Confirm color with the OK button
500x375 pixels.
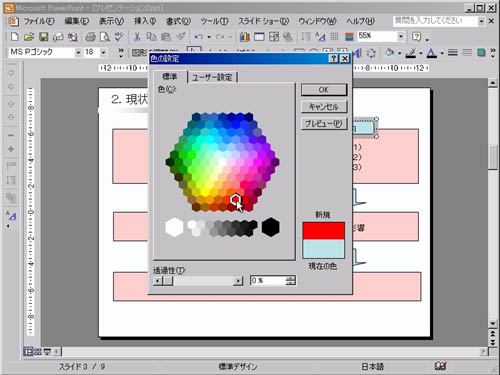pyautogui.click(x=324, y=90)
